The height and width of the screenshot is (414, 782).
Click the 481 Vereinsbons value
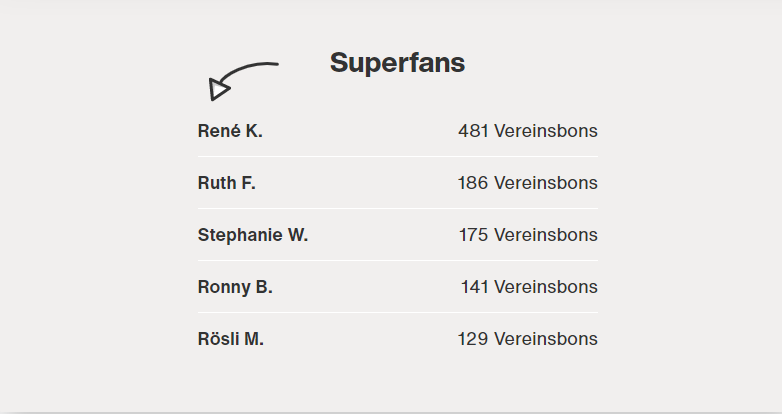[528, 131]
